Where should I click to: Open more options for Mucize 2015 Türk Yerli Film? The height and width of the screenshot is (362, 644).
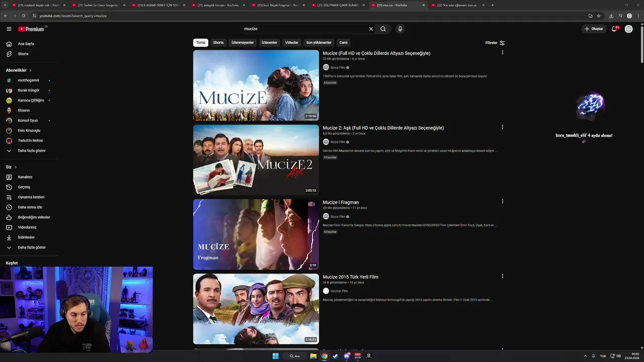[x=502, y=276]
